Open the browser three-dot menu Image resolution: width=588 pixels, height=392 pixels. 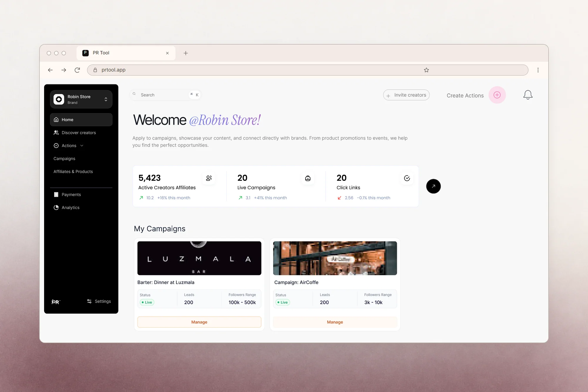pyautogui.click(x=538, y=70)
